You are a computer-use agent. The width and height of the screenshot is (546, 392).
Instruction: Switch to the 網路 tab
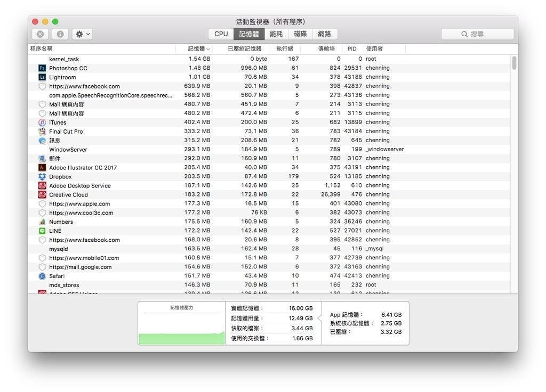pos(325,34)
